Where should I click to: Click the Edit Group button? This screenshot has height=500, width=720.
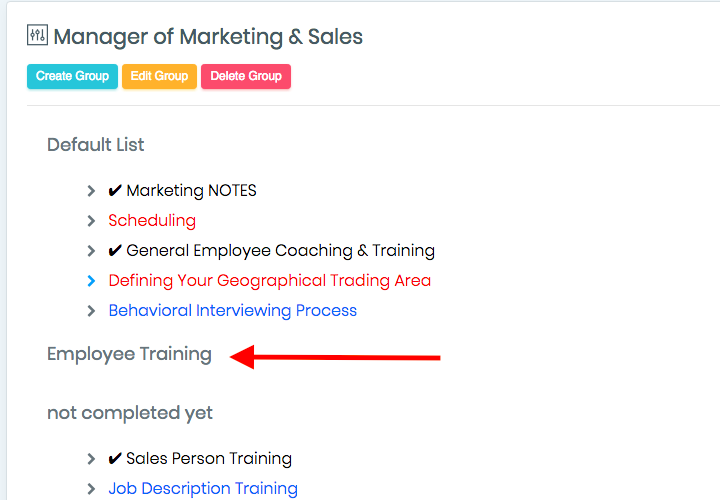[x=159, y=76]
